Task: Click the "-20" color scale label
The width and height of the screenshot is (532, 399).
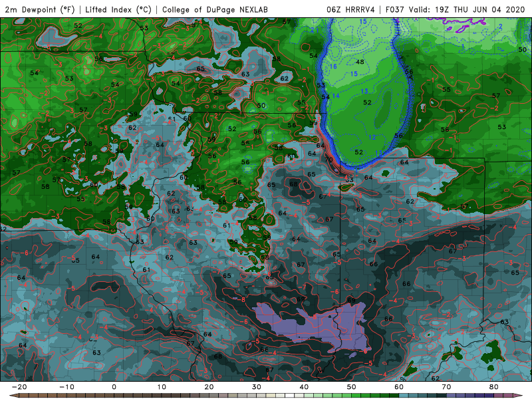Action: tap(19, 387)
